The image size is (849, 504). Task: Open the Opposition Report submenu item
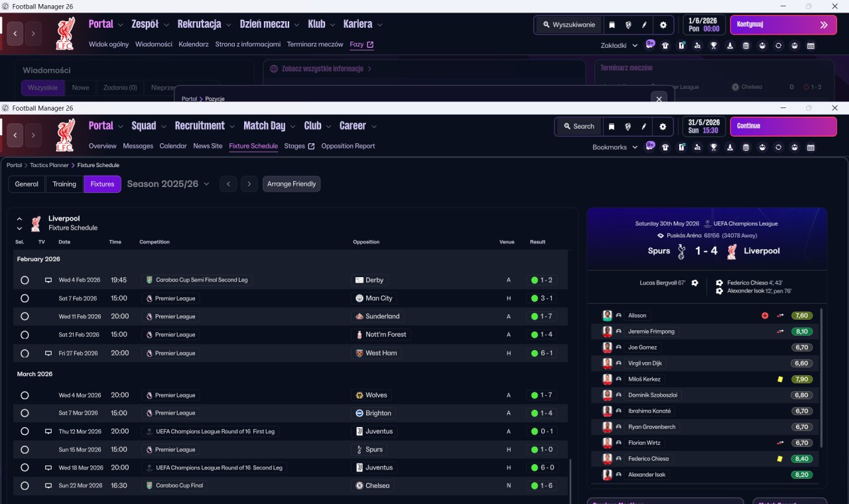coord(348,146)
